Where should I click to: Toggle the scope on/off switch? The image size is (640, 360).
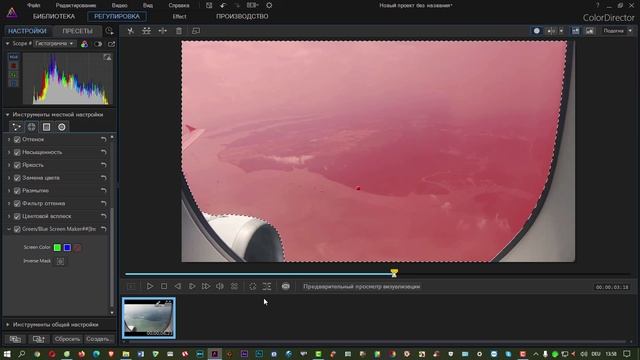click(98, 44)
